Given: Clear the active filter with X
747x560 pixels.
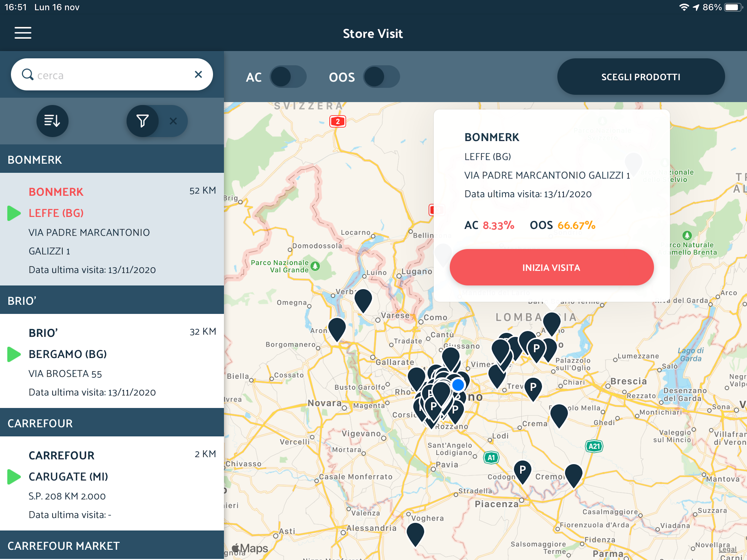Looking at the screenshot, I should (173, 121).
